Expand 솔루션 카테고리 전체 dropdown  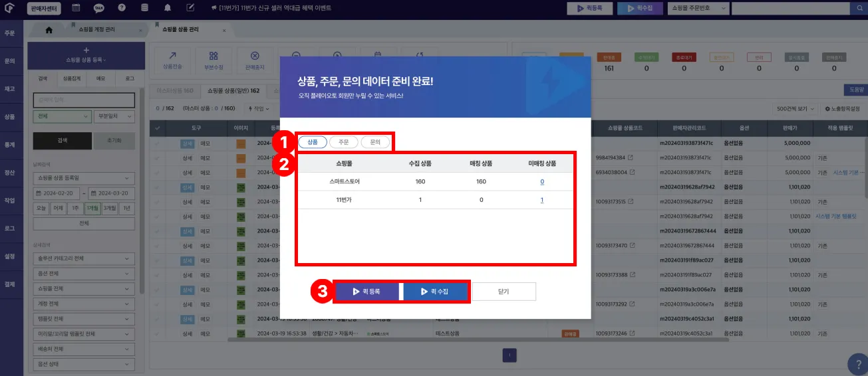(x=84, y=258)
